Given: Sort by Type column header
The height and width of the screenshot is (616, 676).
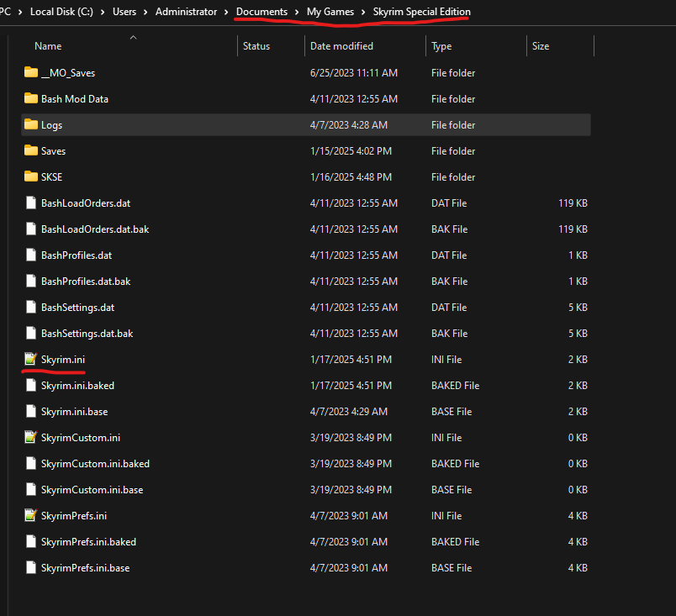Looking at the screenshot, I should pyautogui.click(x=441, y=46).
